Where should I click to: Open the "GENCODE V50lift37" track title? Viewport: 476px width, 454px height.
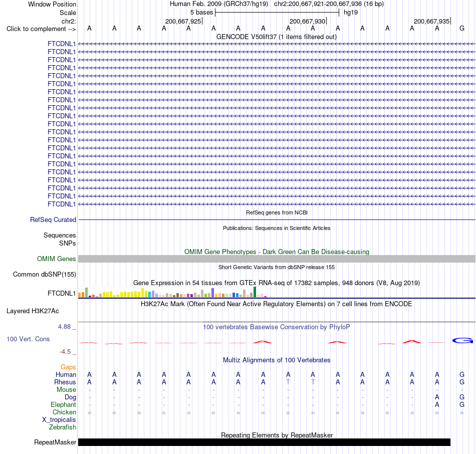276,37
